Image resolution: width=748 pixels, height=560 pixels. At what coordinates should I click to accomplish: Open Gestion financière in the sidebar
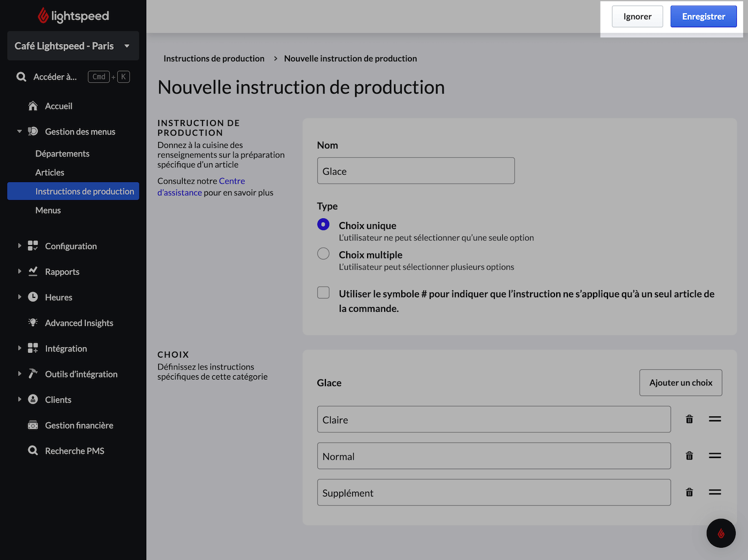point(79,425)
